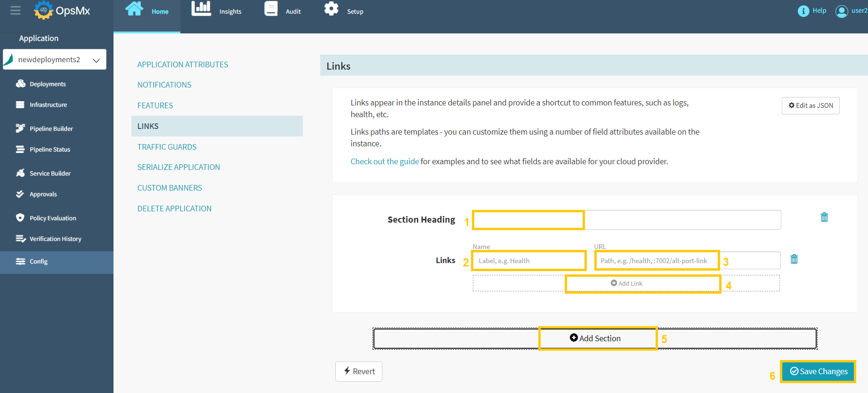
Task: Click the Add Section button
Action: pos(595,338)
